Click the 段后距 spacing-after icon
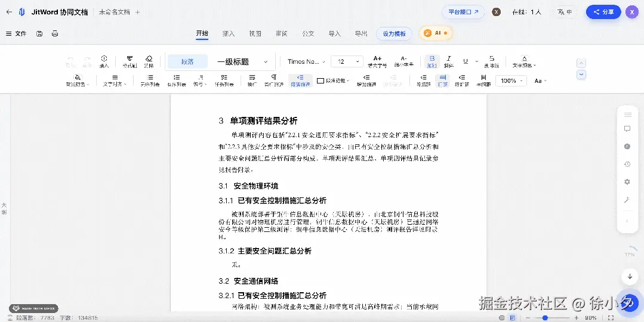Image resolution: width=644 pixels, height=322 pixels. pyautogui.click(x=423, y=80)
